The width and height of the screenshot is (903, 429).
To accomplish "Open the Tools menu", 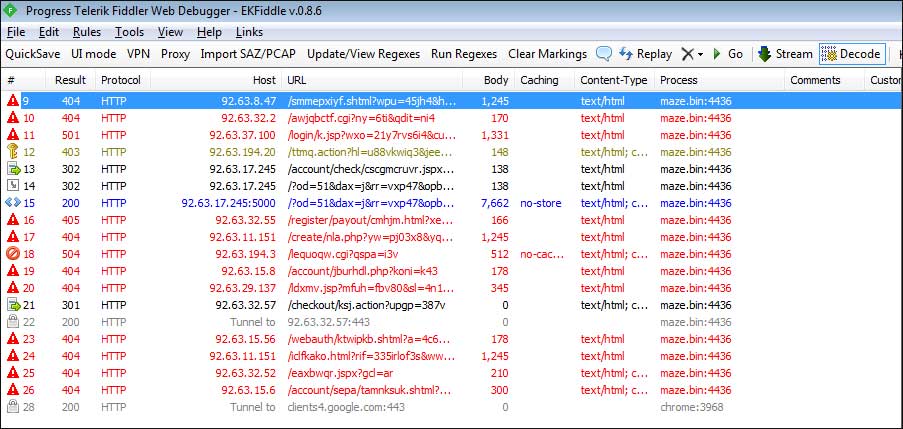I will [x=130, y=32].
